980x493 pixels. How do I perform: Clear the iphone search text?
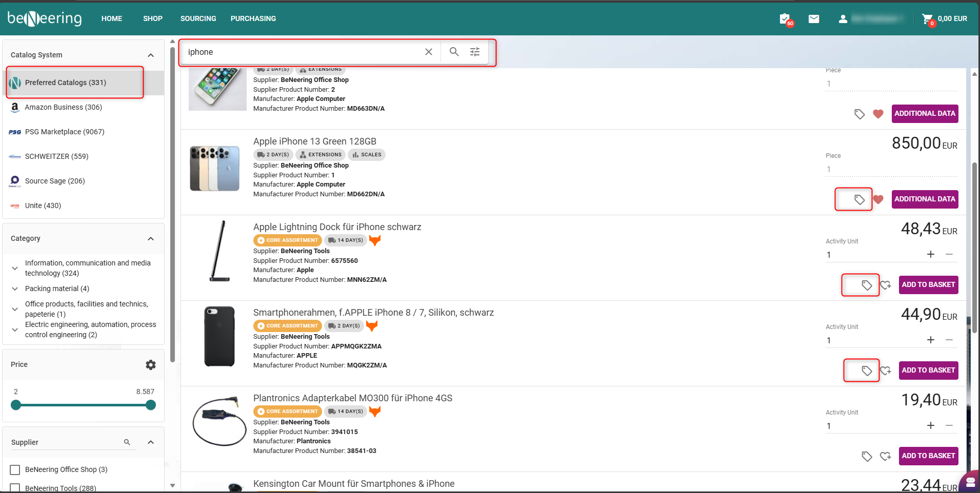pyautogui.click(x=429, y=52)
